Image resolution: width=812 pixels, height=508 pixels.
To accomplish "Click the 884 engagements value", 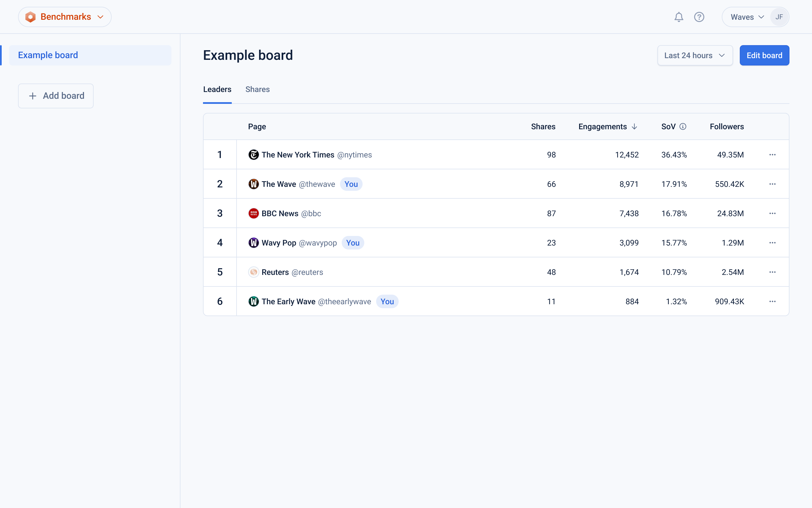I will point(632,302).
